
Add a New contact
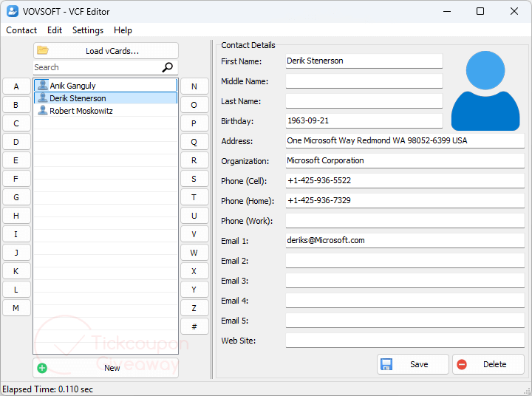pos(106,368)
